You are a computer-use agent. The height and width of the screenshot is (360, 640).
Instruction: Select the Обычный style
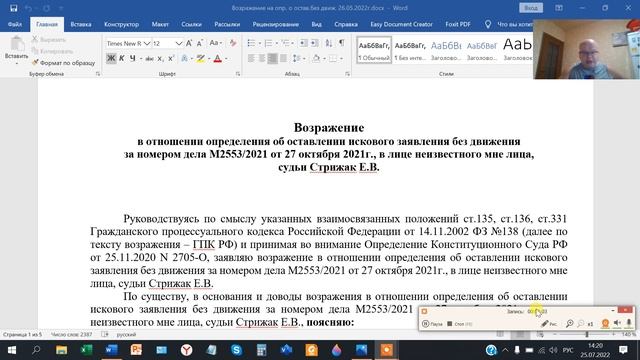(374, 50)
